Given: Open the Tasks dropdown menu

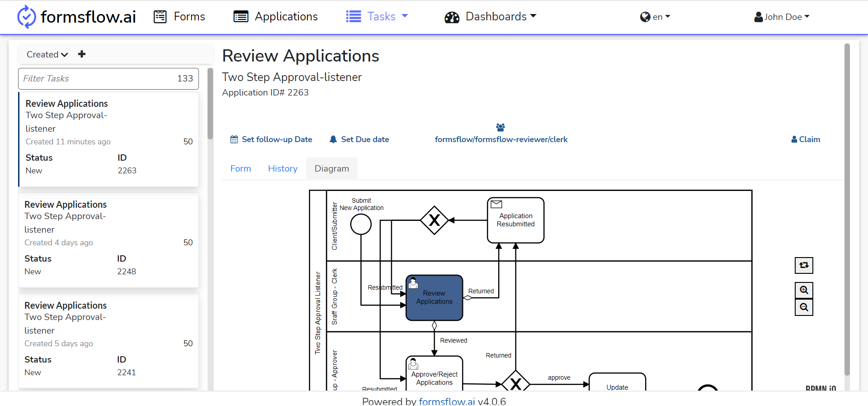Looking at the screenshot, I should point(377,17).
